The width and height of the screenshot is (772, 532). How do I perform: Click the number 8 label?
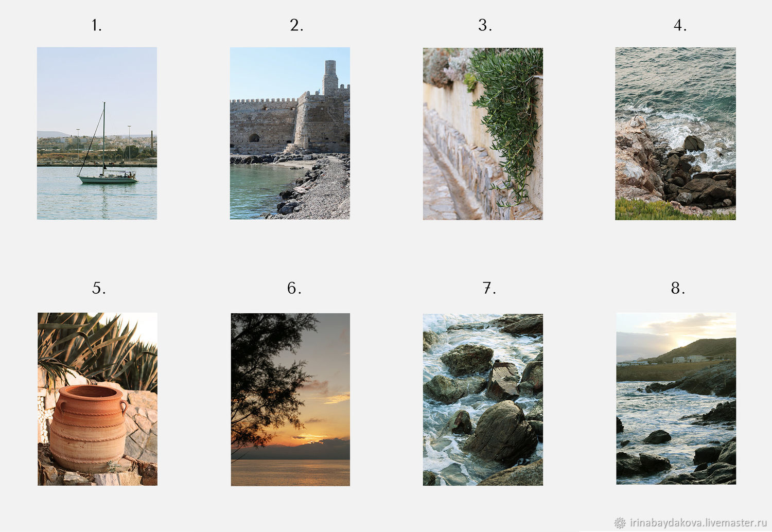[x=678, y=288]
